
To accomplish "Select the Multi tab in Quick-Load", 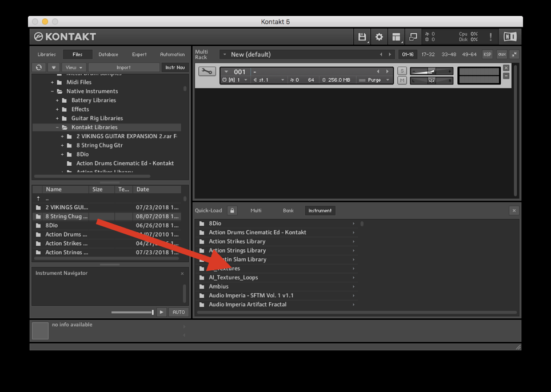I will pyautogui.click(x=256, y=210).
